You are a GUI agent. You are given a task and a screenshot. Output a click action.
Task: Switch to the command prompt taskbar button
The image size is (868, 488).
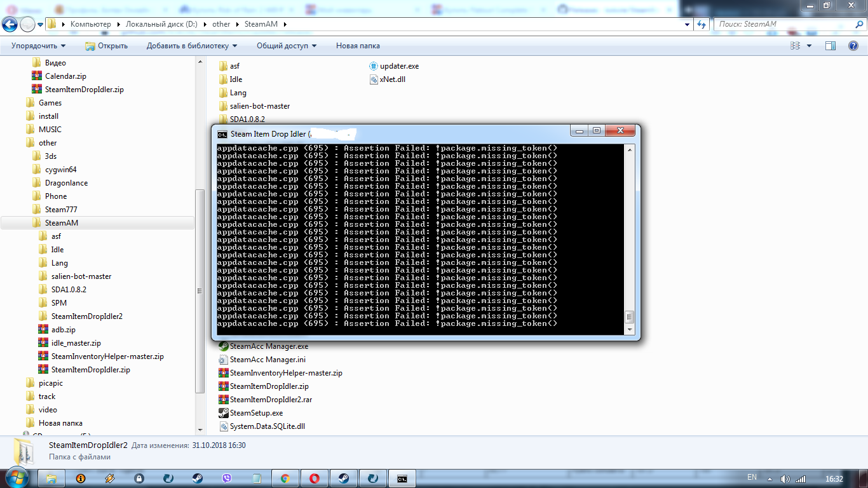point(402,478)
